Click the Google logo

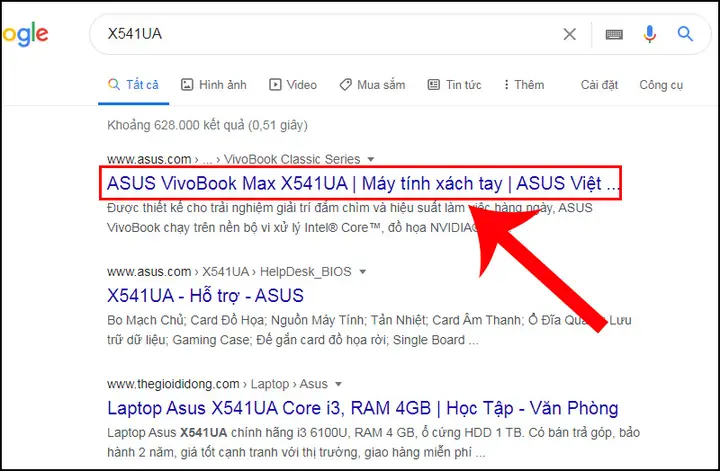pyautogui.click(x=25, y=35)
